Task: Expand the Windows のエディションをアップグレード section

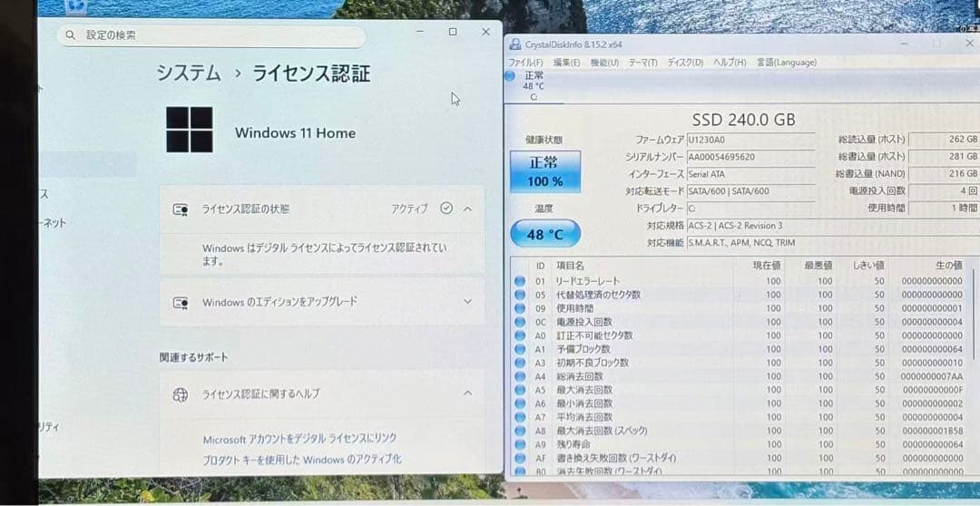Action: click(x=467, y=302)
